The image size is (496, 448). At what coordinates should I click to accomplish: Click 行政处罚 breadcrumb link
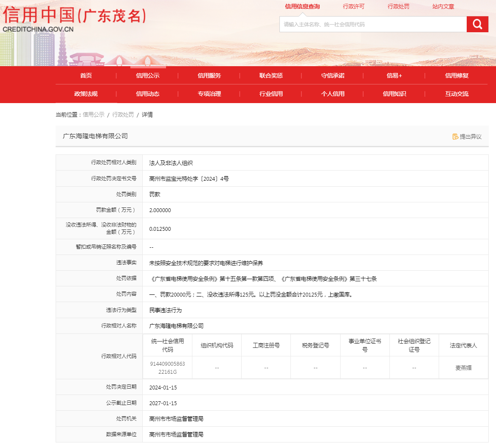pyautogui.click(x=123, y=115)
